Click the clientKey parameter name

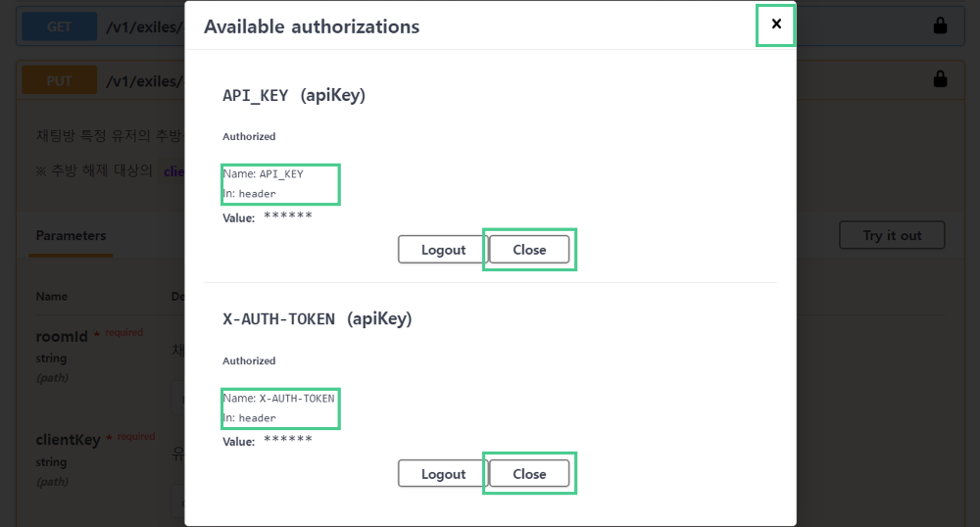point(68,440)
